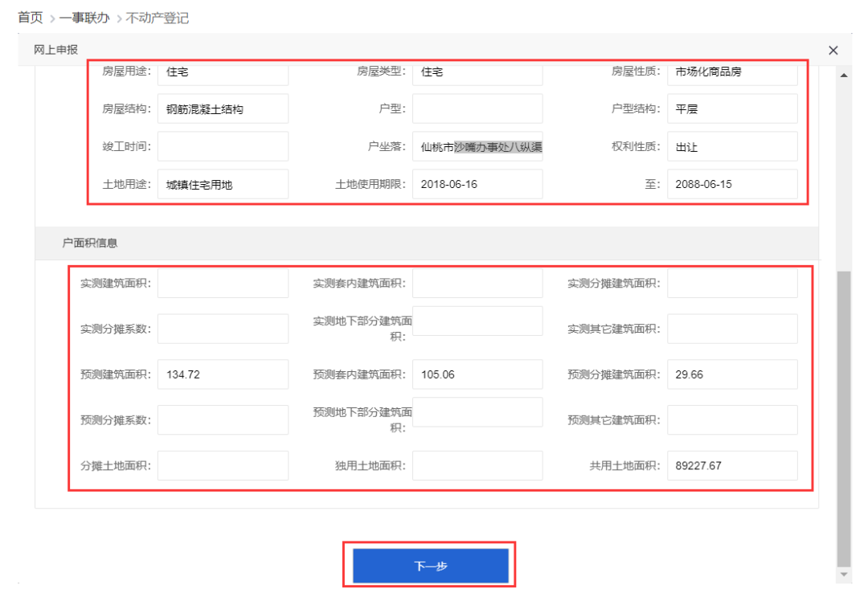Click scrollbar down arrow
The width and height of the screenshot is (868, 593).
pos(843,575)
